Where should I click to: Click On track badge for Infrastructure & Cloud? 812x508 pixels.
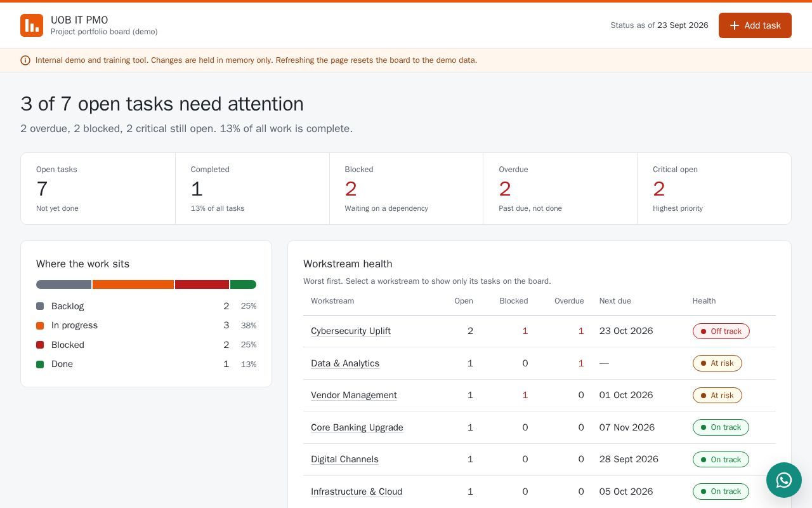coord(721,491)
